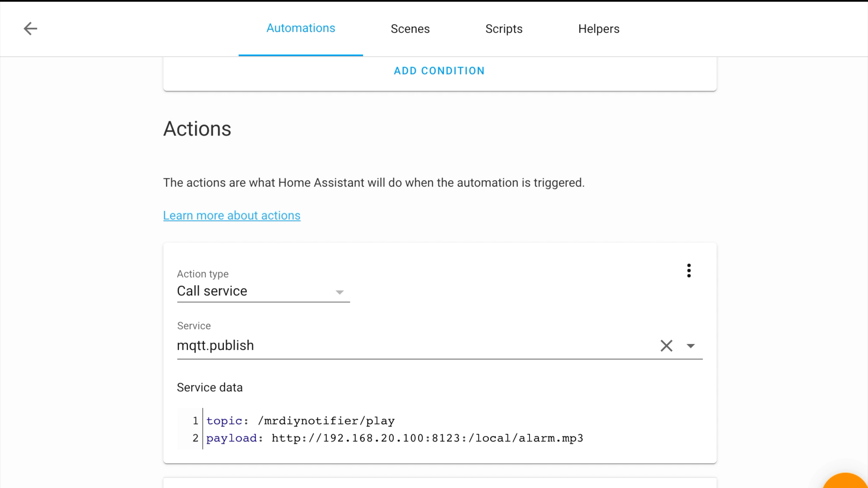The width and height of the screenshot is (868, 488).
Task: Place cursor on the topic line in editor
Action: 300,421
